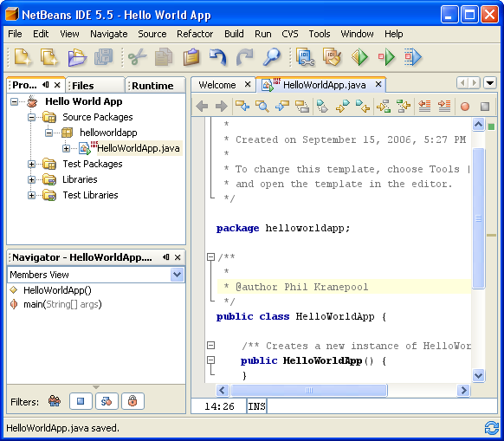Click the editor Back arrow icon

(x=202, y=106)
